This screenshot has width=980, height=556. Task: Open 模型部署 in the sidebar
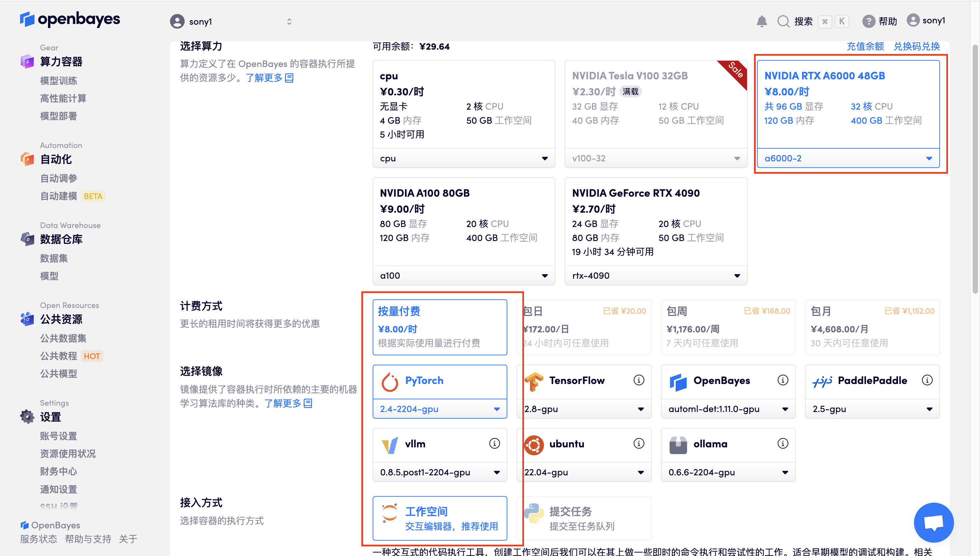point(58,116)
